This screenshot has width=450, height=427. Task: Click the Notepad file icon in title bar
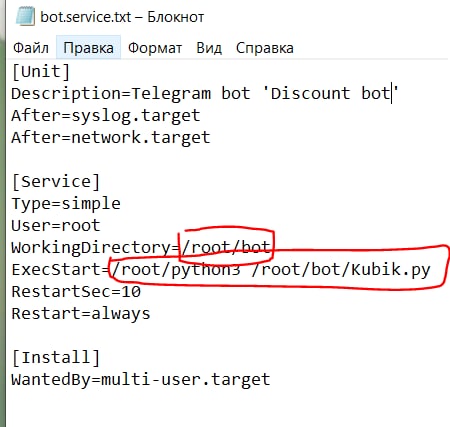coord(25,16)
